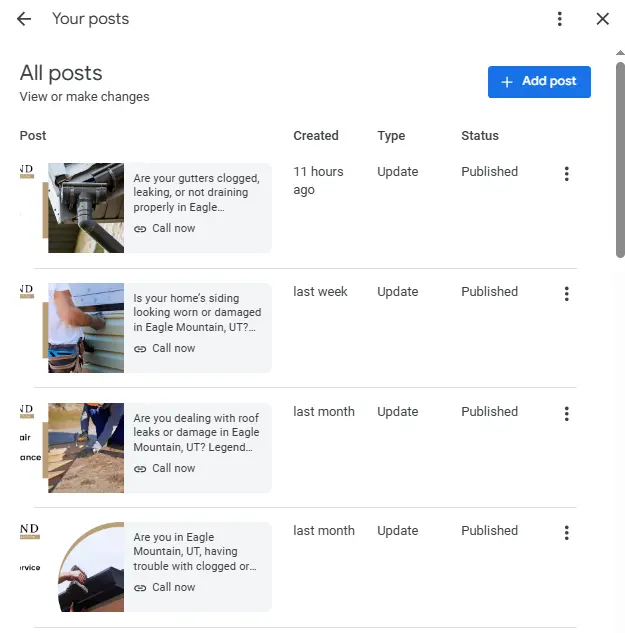
Task: Open the siding repair post thumbnail
Action: tap(86, 328)
